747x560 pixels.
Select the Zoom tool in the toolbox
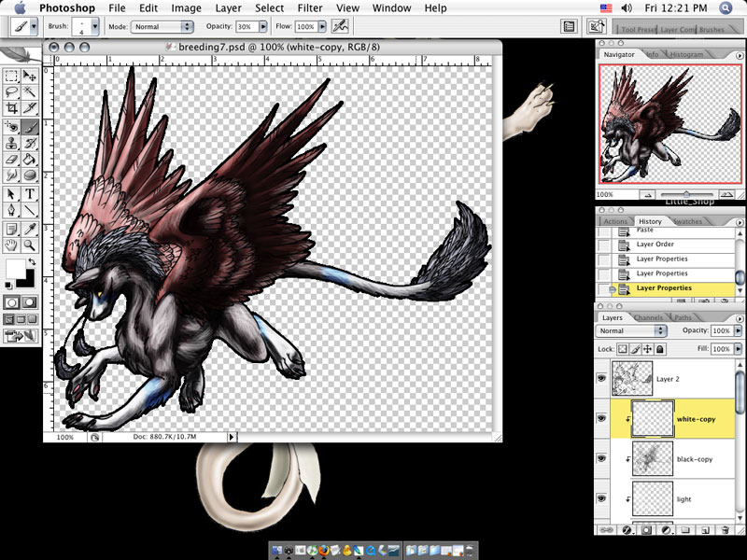pyautogui.click(x=30, y=245)
